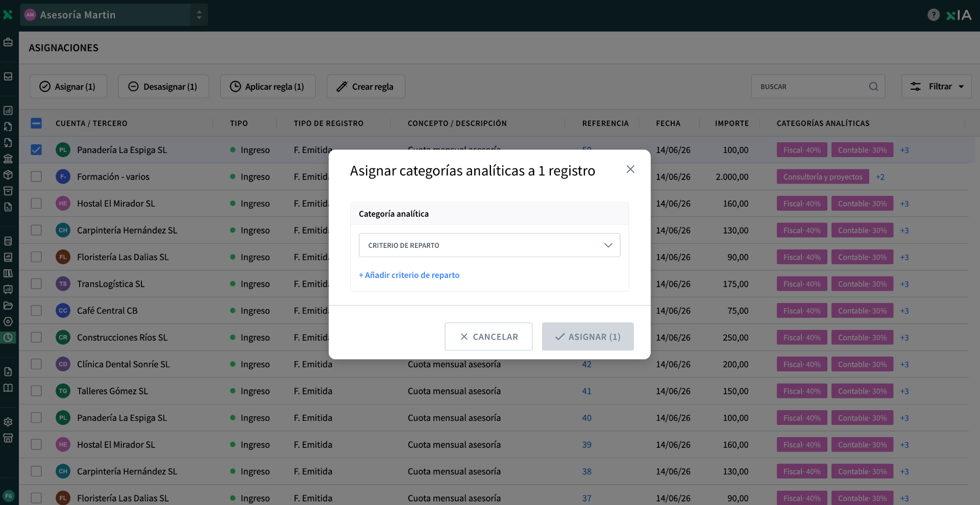Click the Asignar (1) dialog button
980x505 pixels.
point(588,337)
